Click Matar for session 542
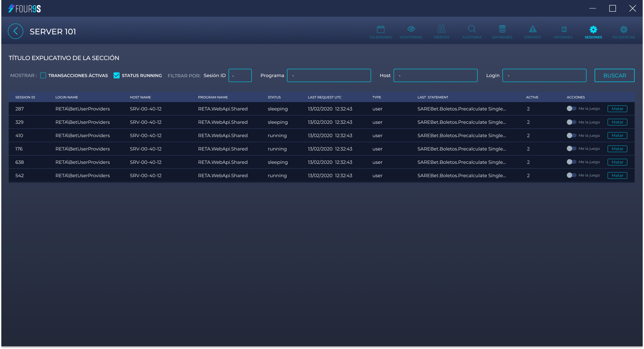 coord(617,176)
